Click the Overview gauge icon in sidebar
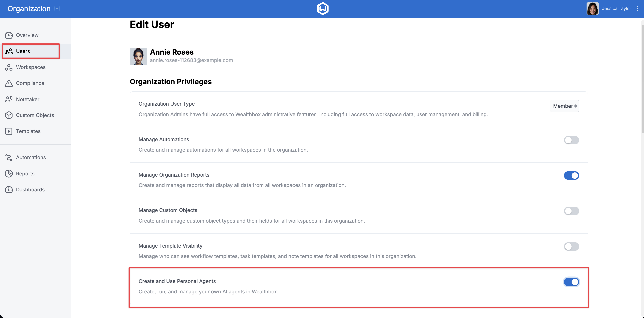This screenshot has height=318, width=644. 9,35
